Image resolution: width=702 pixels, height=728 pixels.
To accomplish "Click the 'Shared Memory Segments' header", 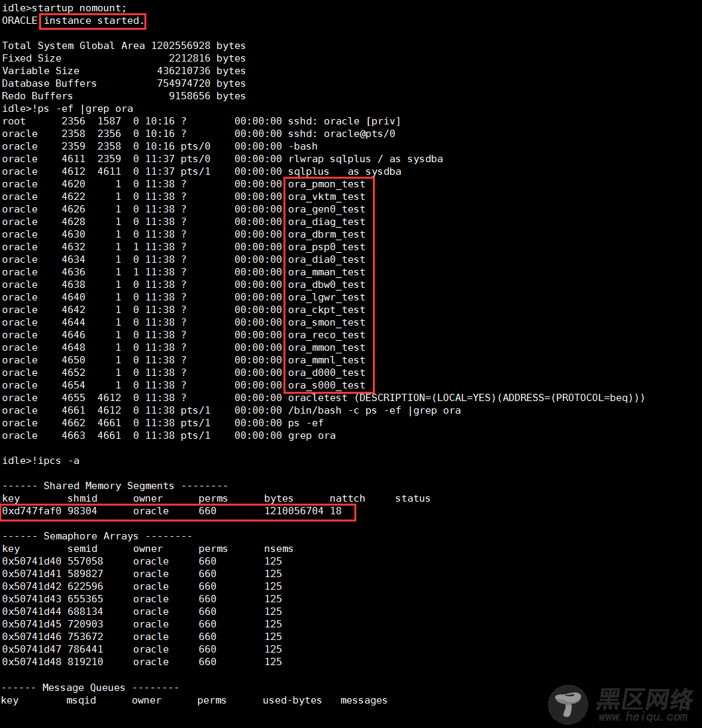I will pyautogui.click(x=109, y=485).
